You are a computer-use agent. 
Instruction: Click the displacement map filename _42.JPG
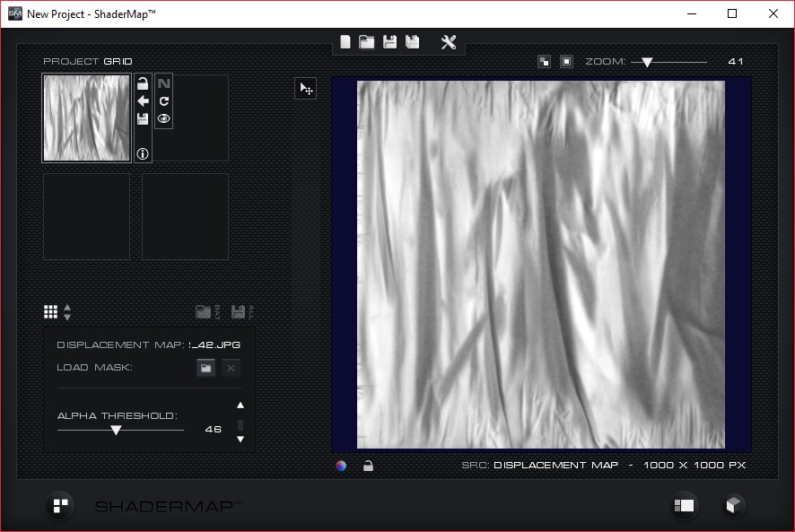214,344
